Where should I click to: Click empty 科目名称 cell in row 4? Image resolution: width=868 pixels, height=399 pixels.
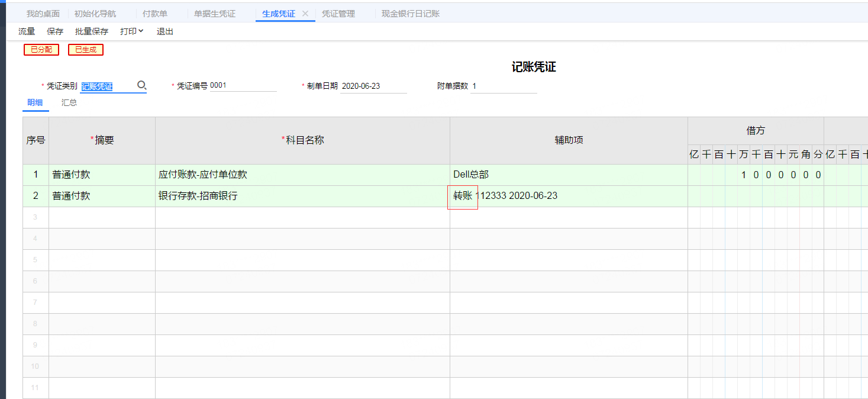coord(302,239)
